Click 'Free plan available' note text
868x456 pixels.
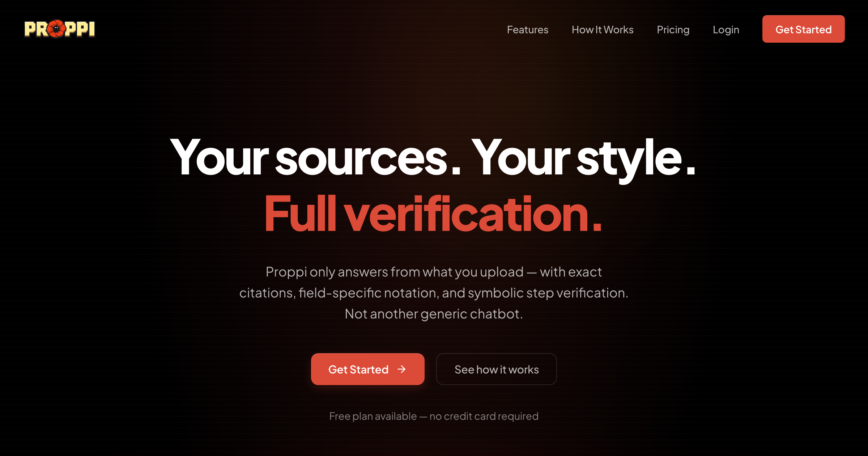pos(373,416)
